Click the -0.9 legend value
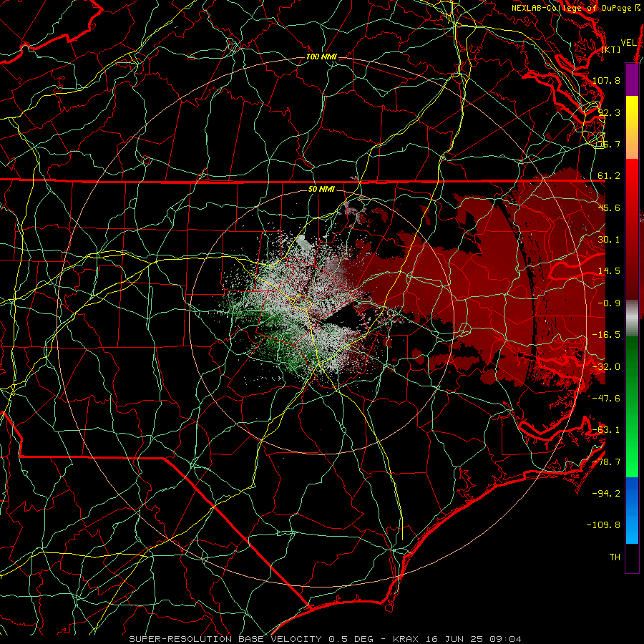644x644 pixels. [609, 303]
